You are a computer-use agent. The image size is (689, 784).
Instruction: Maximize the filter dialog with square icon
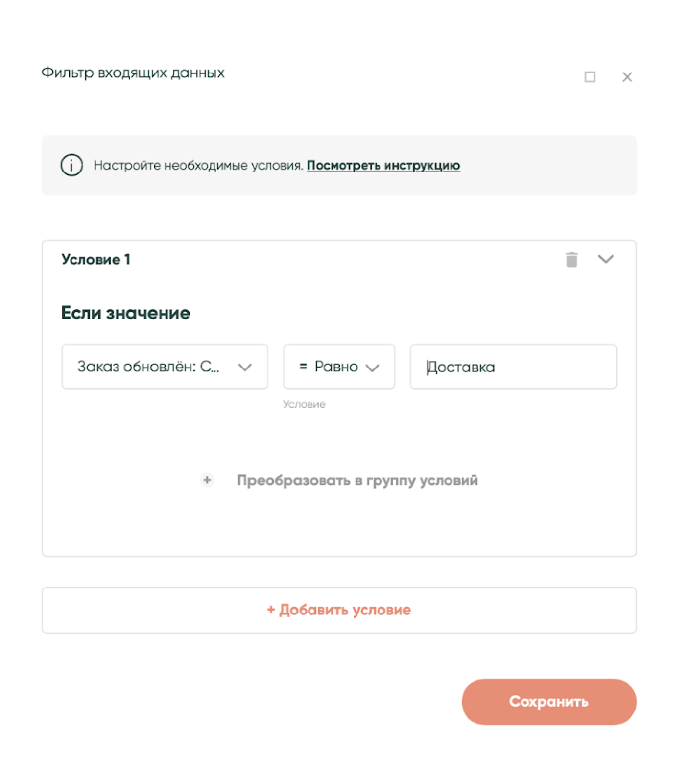[x=590, y=77]
